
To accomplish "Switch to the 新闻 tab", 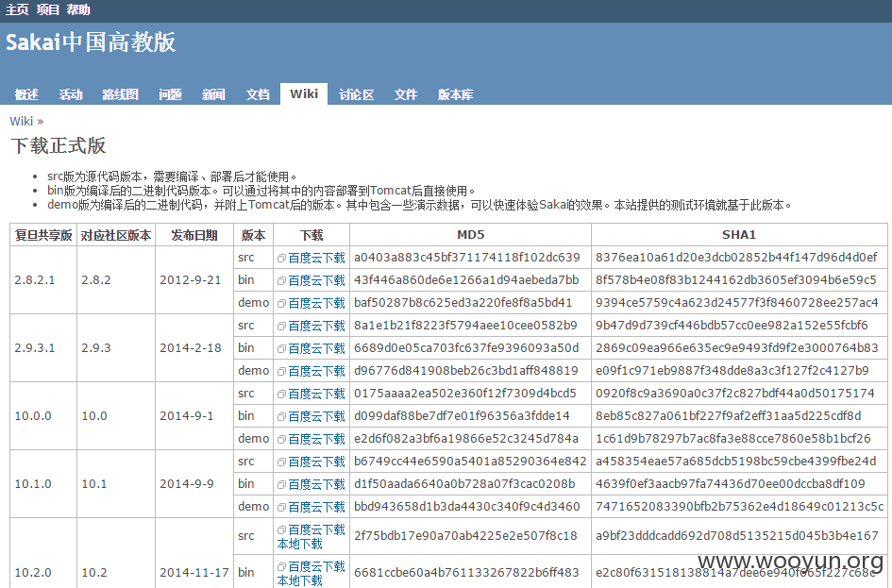I will click(x=214, y=94).
